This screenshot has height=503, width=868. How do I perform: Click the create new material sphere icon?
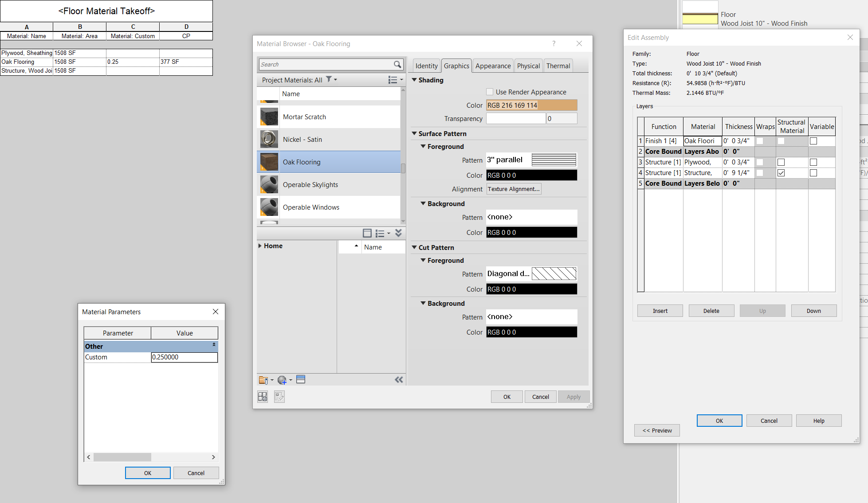[x=282, y=380]
